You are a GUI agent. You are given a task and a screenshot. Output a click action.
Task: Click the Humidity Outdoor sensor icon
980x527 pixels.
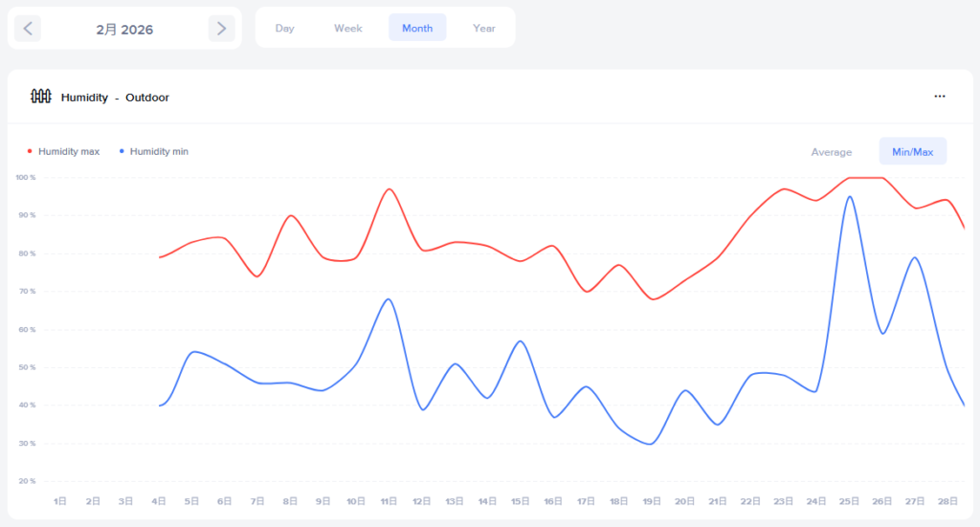(40, 97)
